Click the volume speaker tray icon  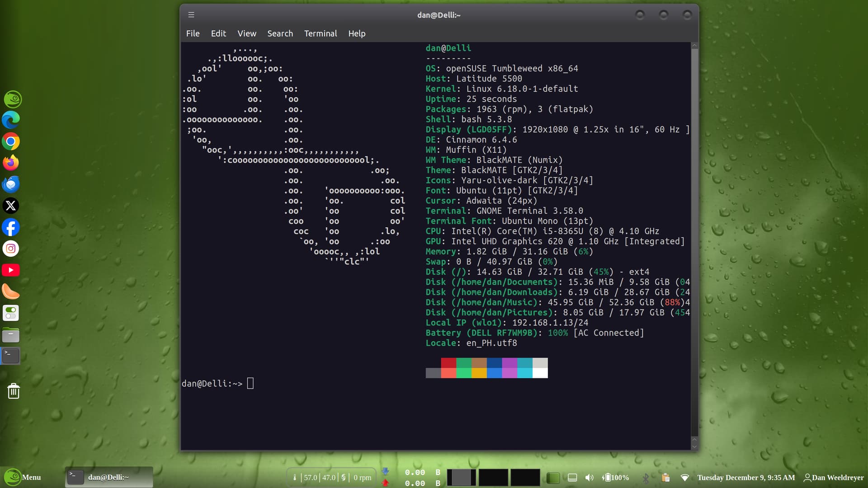pyautogui.click(x=589, y=478)
